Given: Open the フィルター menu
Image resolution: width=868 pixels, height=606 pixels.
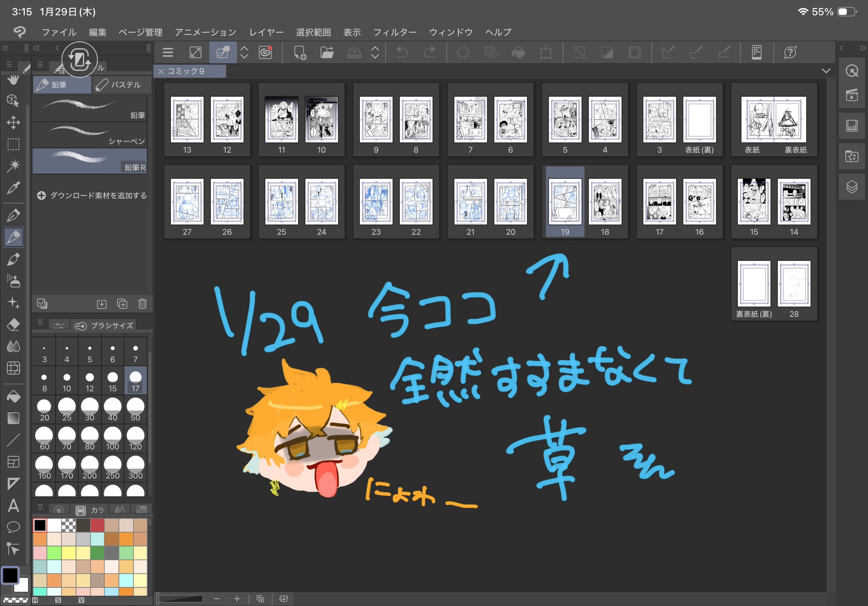Looking at the screenshot, I should [395, 32].
